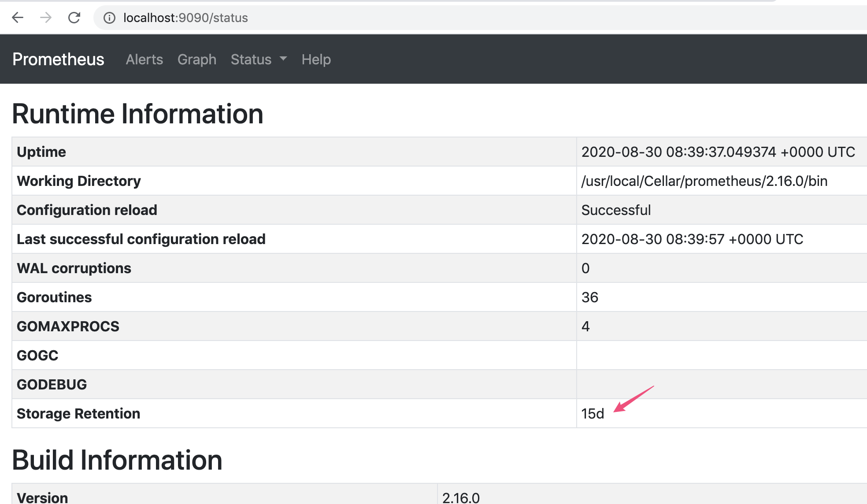The height and width of the screenshot is (504, 867).
Task: Select the WAL corruptions value 0
Action: point(585,268)
